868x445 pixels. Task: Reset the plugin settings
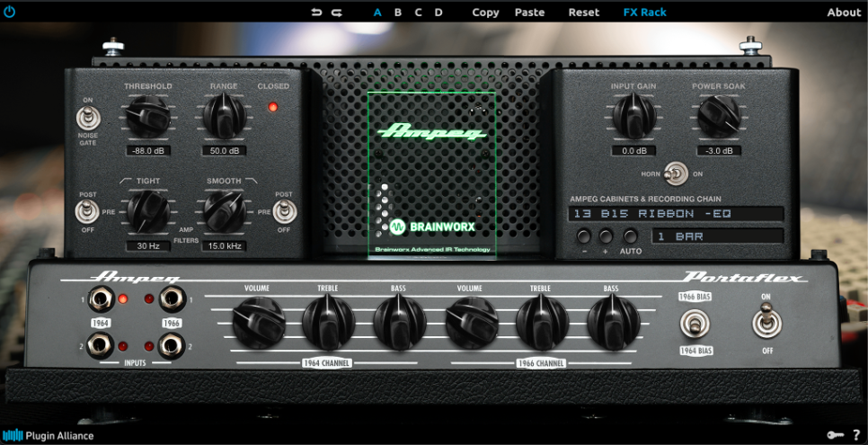coord(584,13)
